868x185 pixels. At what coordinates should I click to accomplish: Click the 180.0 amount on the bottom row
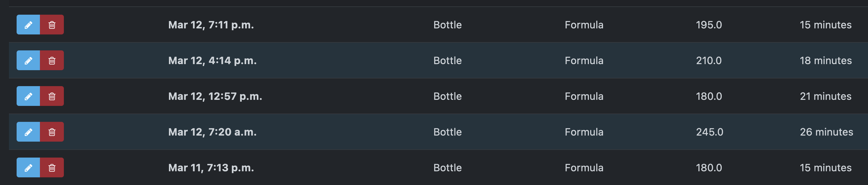pos(709,167)
